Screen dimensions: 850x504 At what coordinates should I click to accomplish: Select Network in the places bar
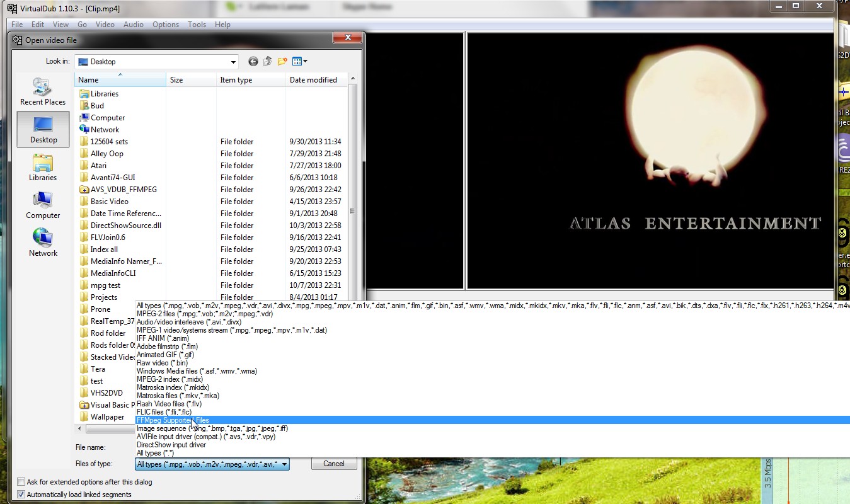[43, 243]
